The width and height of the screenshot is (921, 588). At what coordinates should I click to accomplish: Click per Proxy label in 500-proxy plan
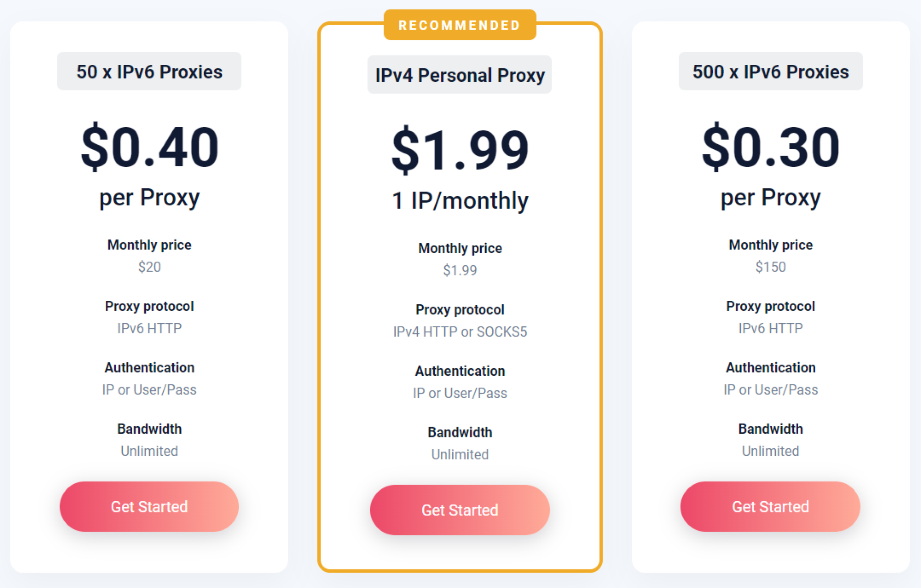(770, 198)
